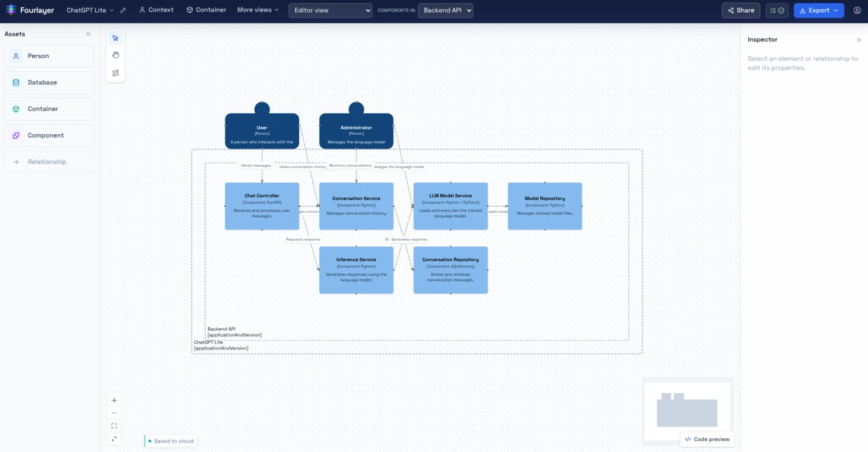Fit the diagram to view
The width and height of the screenshot is (868, 452).
[114, 426]
